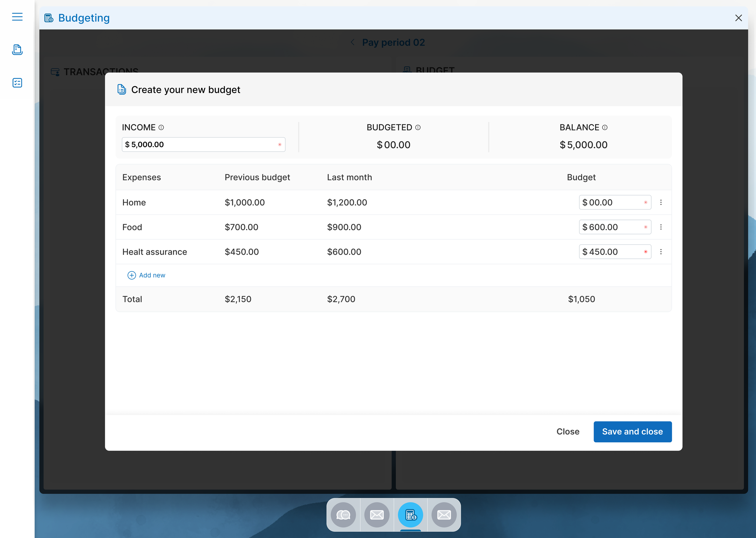Image resolution: width=756 pixels, height=538 pixels.
Task: Go back from Pay period 02
Action: click(353, 42)
